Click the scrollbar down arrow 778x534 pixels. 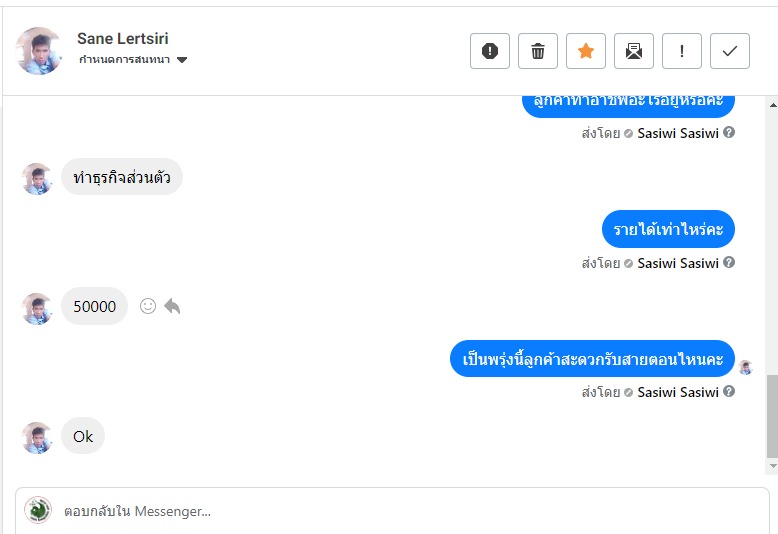(771, 466)
